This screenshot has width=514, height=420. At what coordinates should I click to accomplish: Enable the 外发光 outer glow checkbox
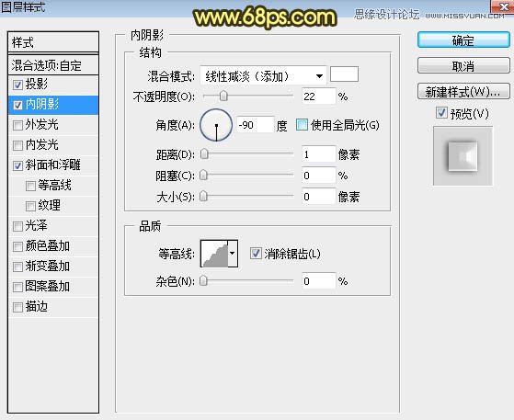[x=17, y=125]
